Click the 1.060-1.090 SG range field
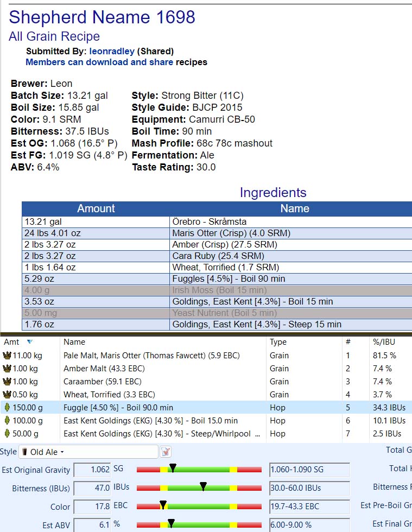Viewport: 412px width, 532px height. coord(309,470)
